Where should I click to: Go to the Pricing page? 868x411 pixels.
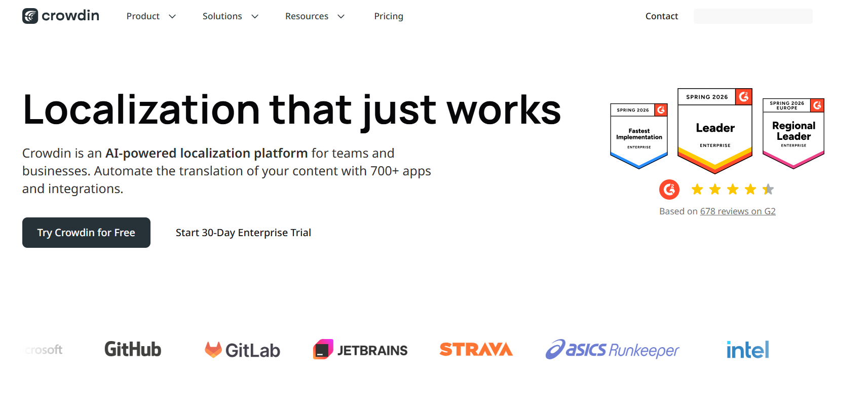[x=389, y=16]
